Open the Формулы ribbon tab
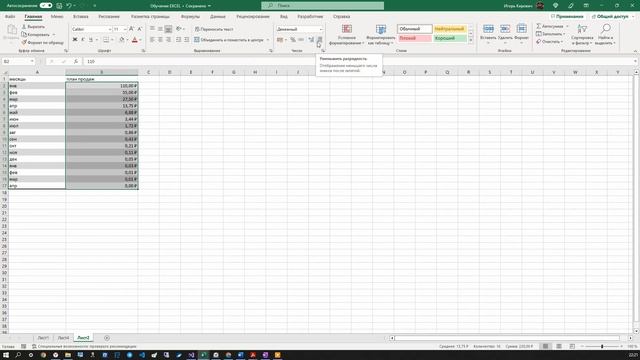 tap(190, 17)
